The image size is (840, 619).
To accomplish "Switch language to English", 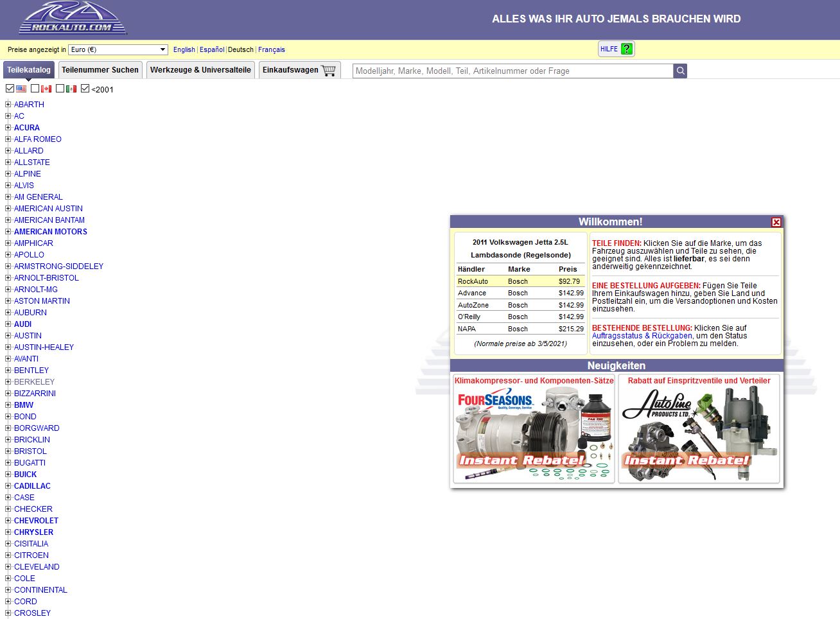I will (184, 49).
